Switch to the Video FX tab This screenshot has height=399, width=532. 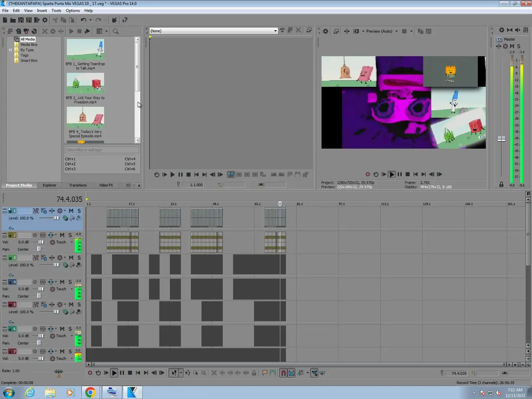[x=106, y=185]
